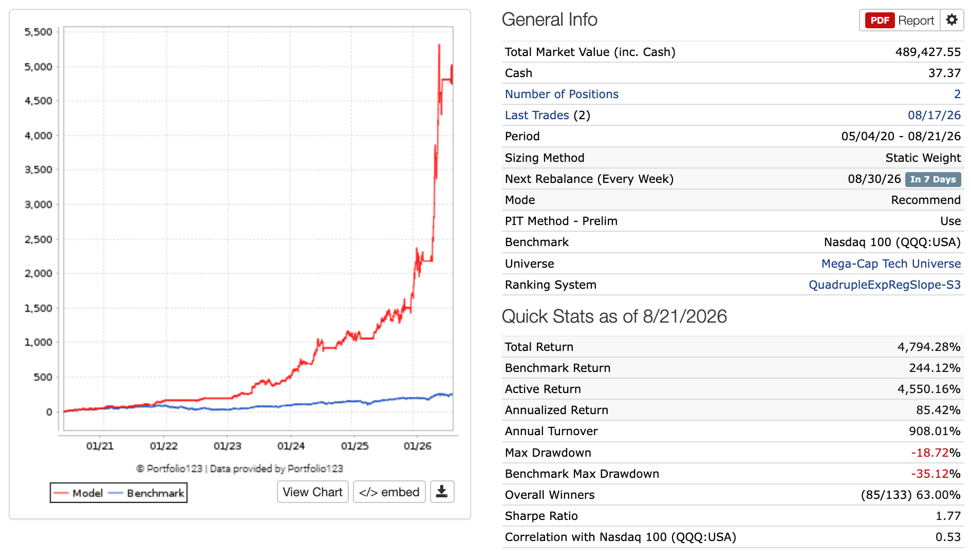Viewport: 971px width, 560px height.
Task: Click the In 7 Days badge
Action: pos(933,179)
